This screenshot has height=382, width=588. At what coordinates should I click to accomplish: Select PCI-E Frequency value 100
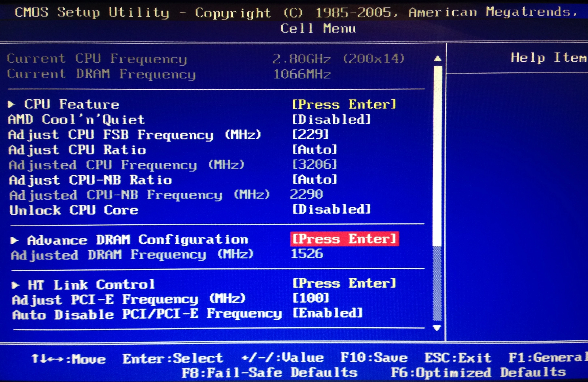[x=311, y=298]
